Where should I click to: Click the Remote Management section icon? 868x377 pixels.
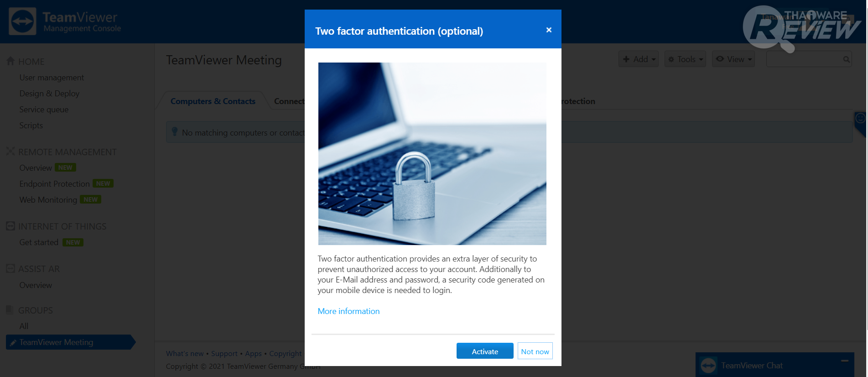(x=10, y=152)
